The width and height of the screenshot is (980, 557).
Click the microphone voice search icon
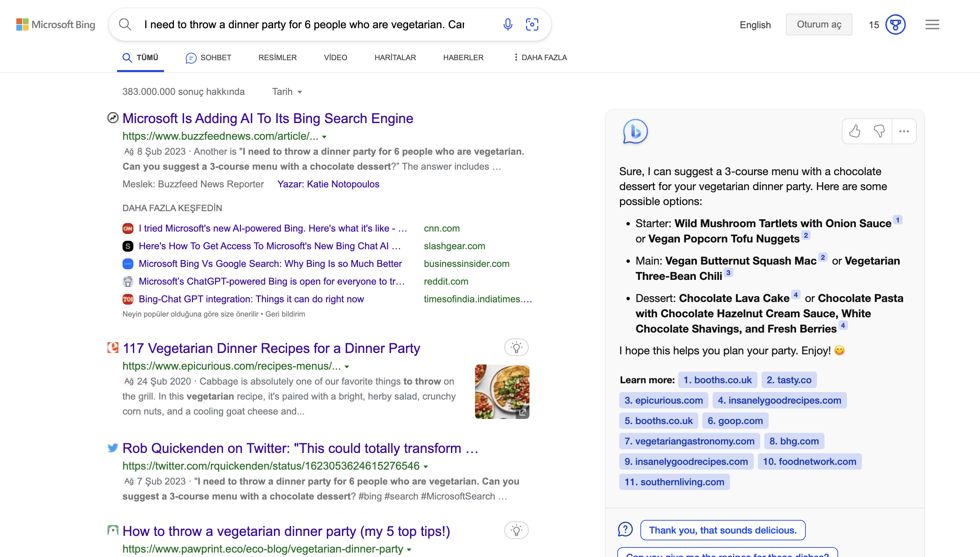[x=508, y=24]
